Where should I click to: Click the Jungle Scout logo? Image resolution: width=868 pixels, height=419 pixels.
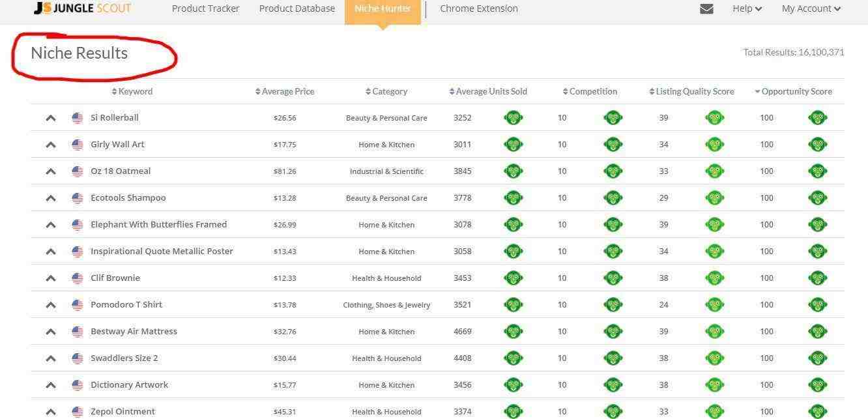pyautogui.click(x=82, y=8)
